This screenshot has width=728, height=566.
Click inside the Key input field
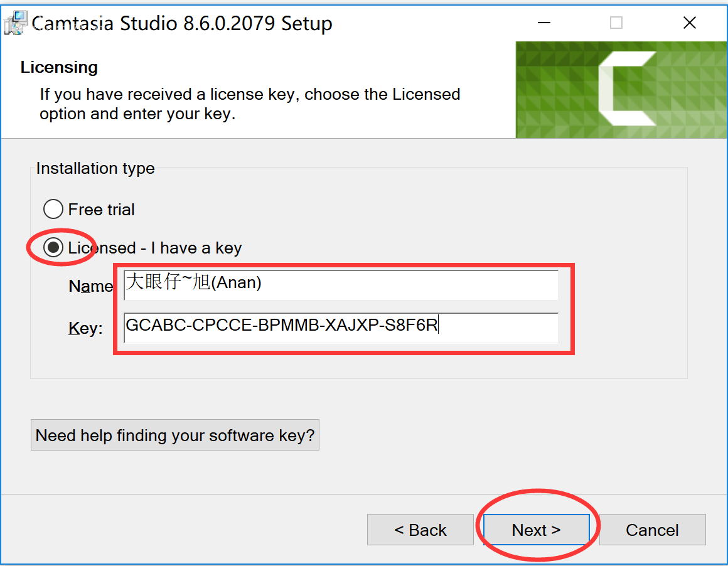pos(341,327)
